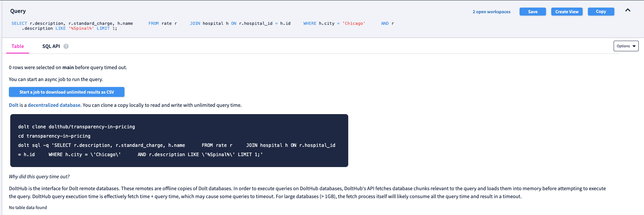Click the Options dropdown caret arrow
644x215 pixels.
[634, 46]
